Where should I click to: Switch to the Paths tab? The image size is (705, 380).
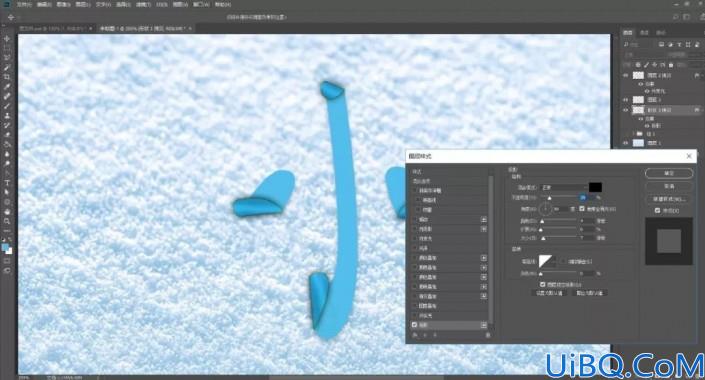(660, 32)
